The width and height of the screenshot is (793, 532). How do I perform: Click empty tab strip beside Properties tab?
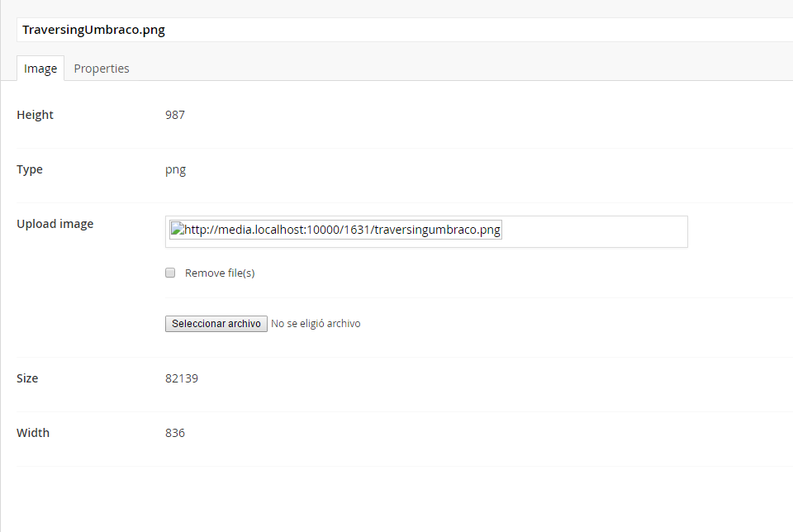tap(413, 69)
